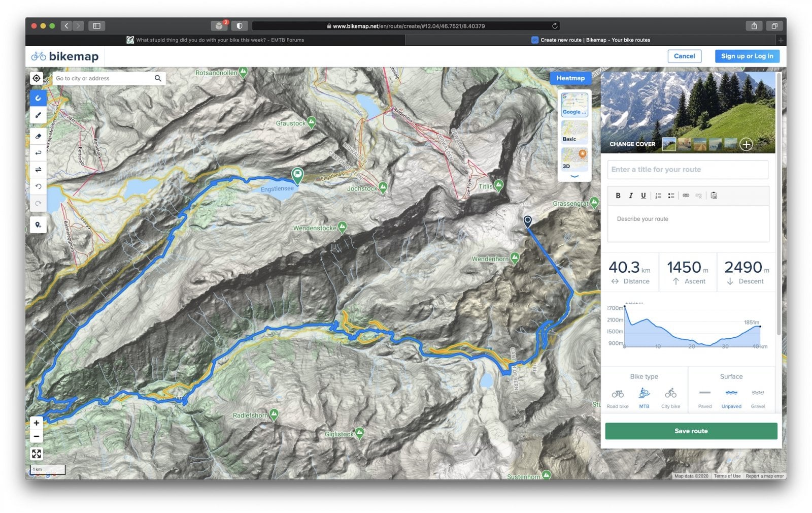Add a new cover photo
Image resolution: width=812 pixels, height=513 pixels.
click(746, 144)
